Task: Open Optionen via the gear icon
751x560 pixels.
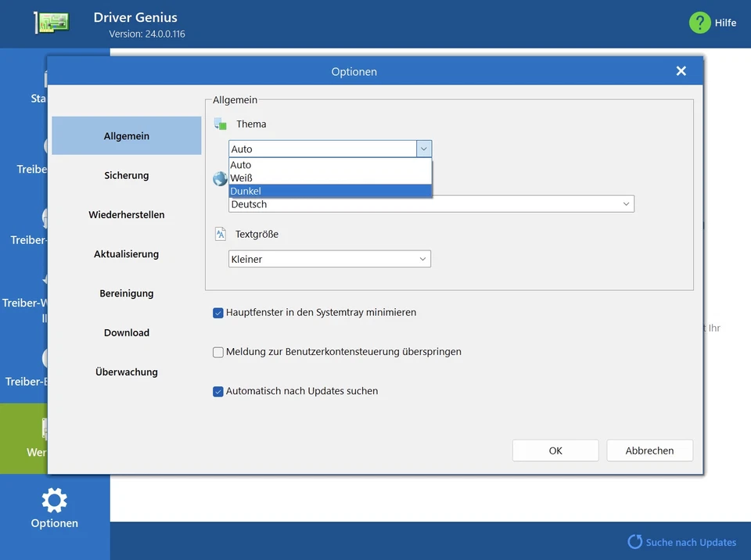Action: click(x=54, y=501)
